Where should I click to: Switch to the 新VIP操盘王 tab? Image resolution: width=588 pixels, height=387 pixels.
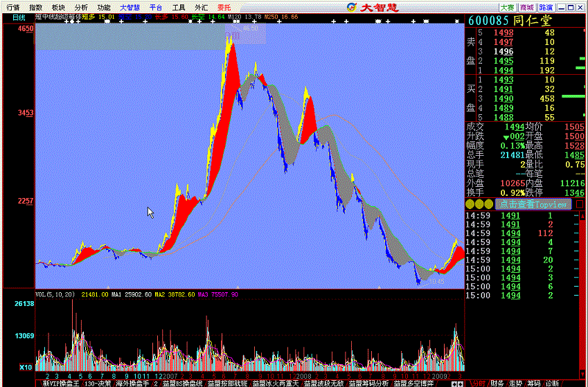(61, 384)
